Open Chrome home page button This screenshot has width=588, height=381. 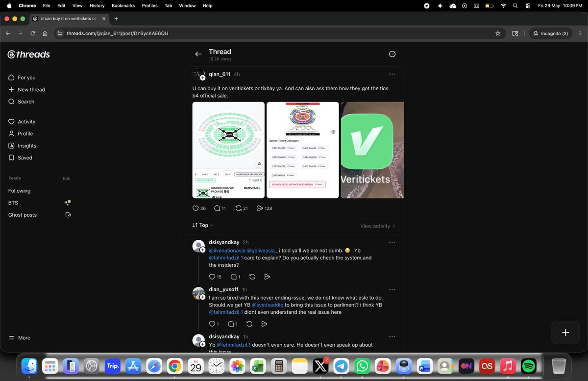pyautogui.click(x=45, y=33)
